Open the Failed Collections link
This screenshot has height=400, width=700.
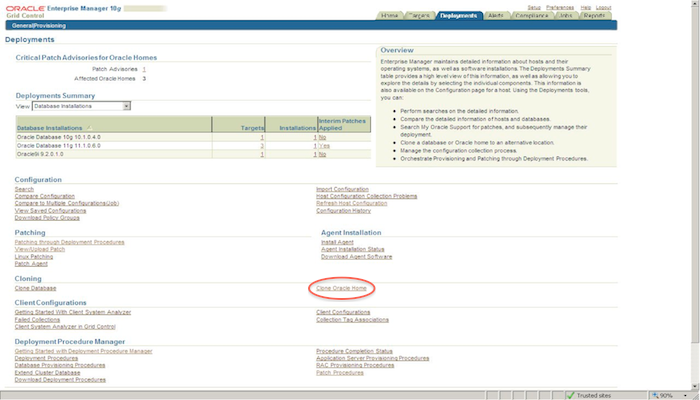click(37, 320)
